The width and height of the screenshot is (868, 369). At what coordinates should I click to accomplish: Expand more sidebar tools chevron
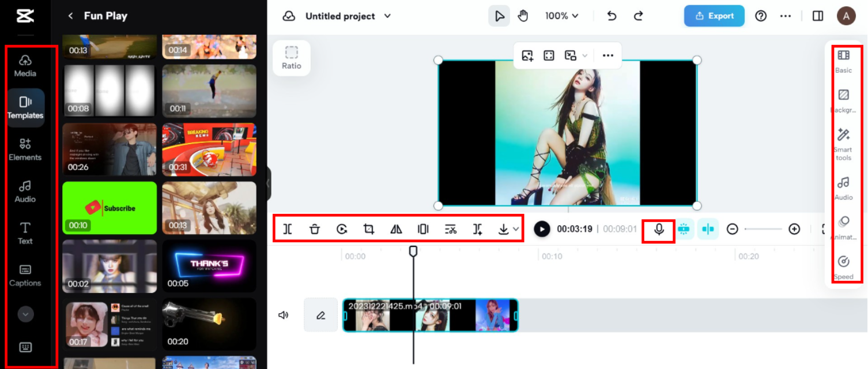click(x=25, y=314)
